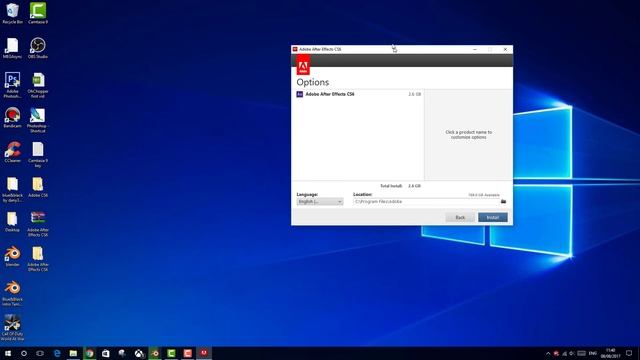Open Task View from the taskbar
Image resolution: width=640 pixels, height=360 pixels.
pos(40,353)
